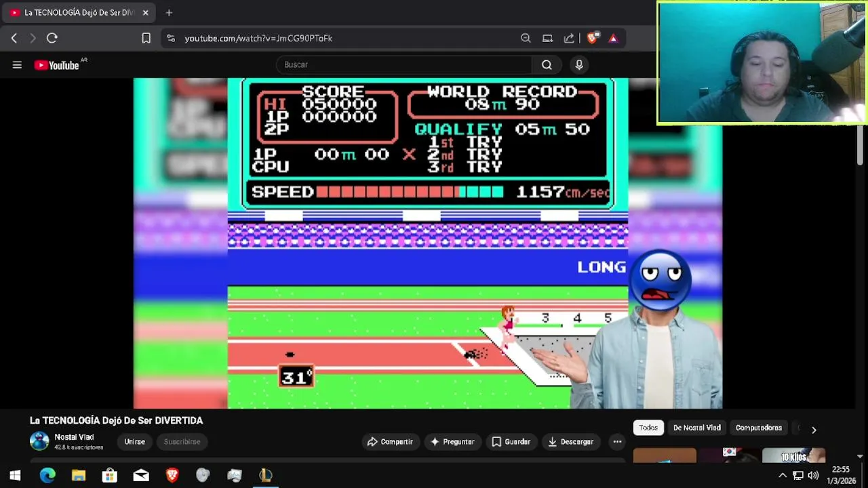Click the Unirse membership button
868x488 pixels.
134,441
